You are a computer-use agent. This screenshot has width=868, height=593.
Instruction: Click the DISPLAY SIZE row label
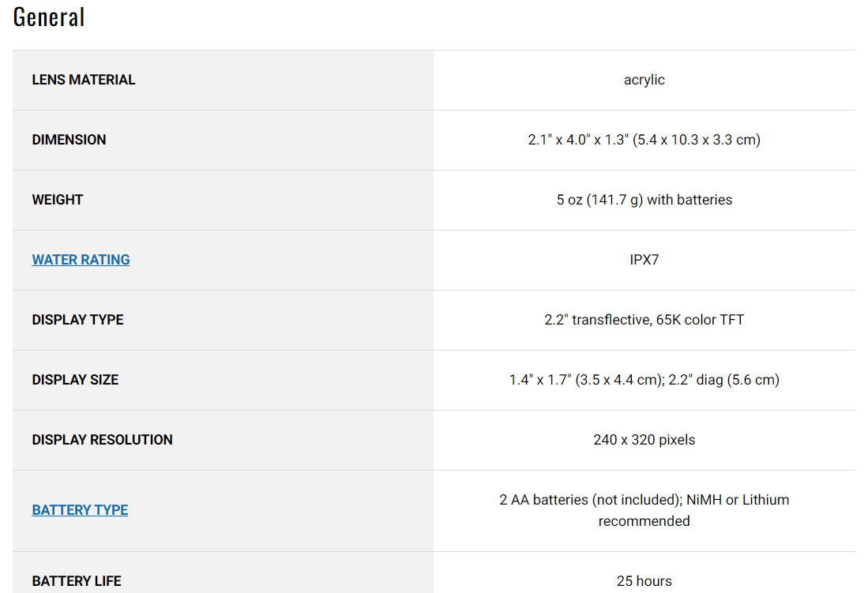75,380
